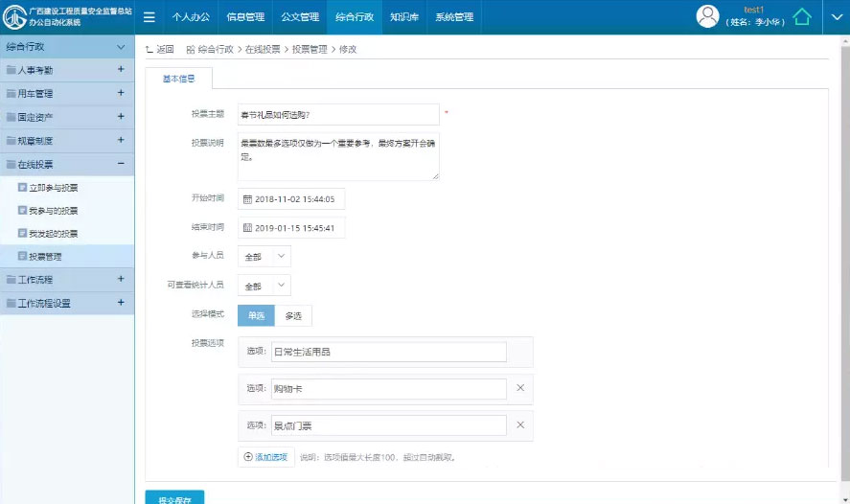
Task: Switch to the 基本信息 tab
Action: tap(179, 79)
